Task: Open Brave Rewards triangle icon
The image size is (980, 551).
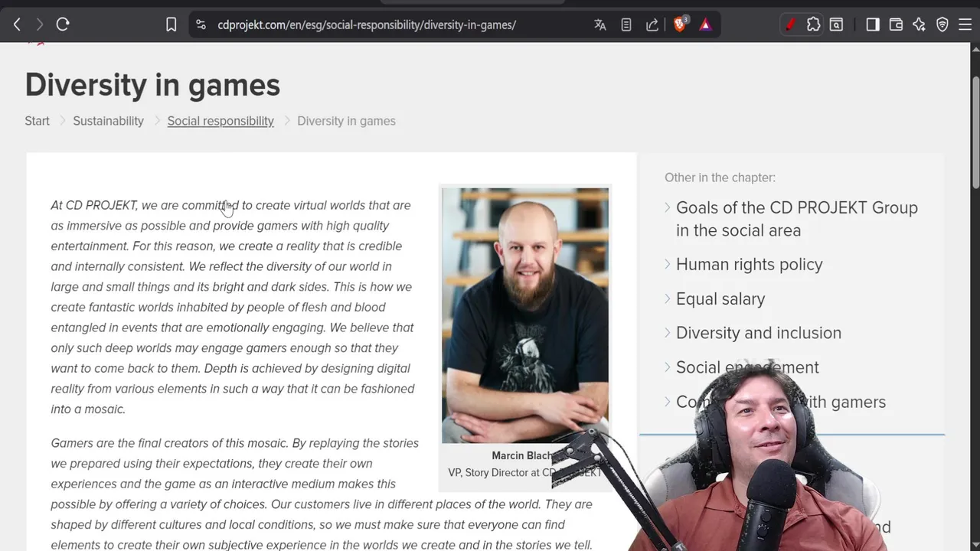Action: [x=705, y=24]
